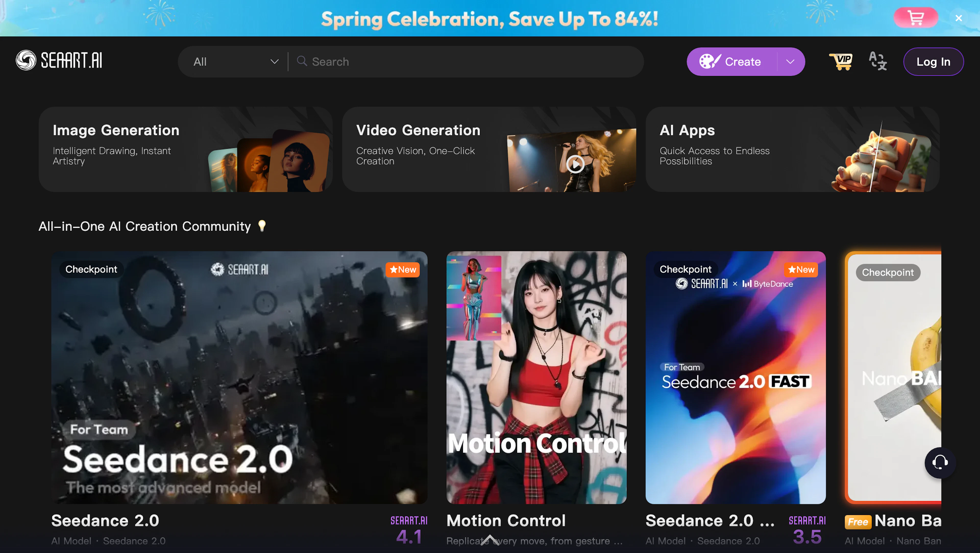980x553 pixels.
Task: Click the truncated Seedance 2.0 ... title
Action: click(710, 521)
